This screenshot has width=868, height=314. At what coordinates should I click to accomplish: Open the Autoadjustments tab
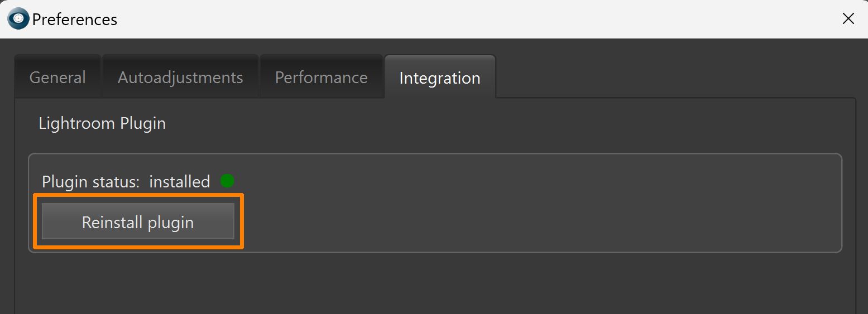(x=180, y=77)
